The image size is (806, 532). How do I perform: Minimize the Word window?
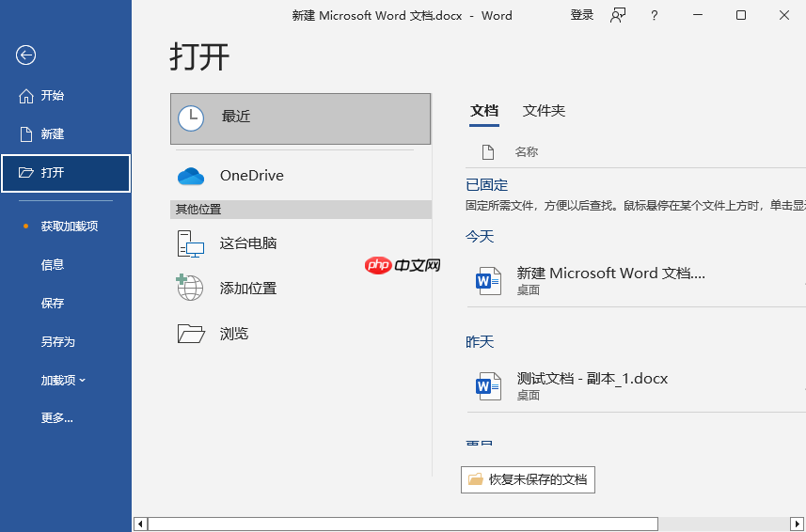tap(698, 15)
